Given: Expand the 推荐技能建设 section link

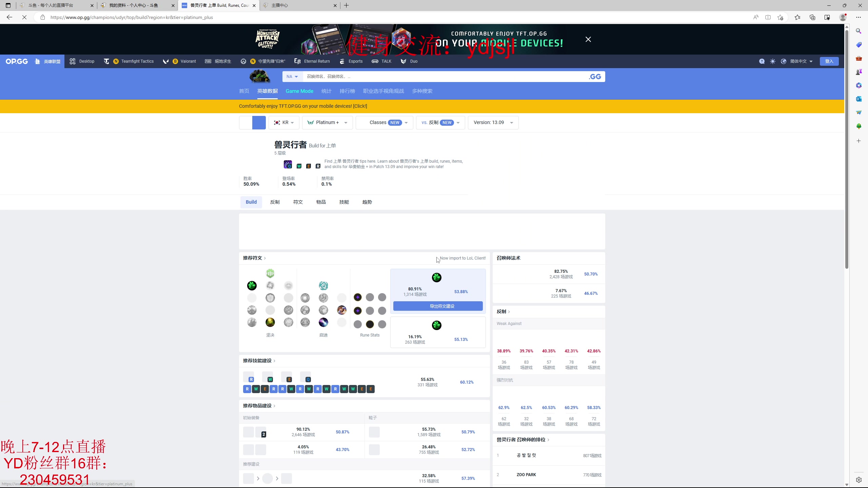Looking at the screenshot, I should click(x=259, y=361).
